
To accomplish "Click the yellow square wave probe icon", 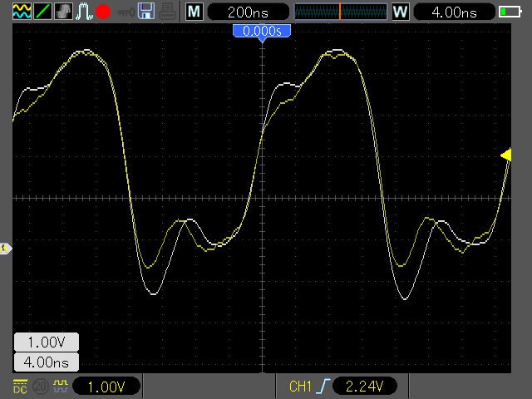I will pyautogui.click(x=61, y=386).
